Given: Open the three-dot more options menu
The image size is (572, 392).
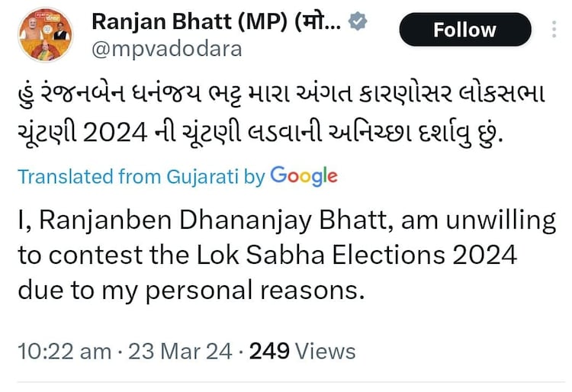Looking at the screenshot, I should (x=554, y=31).
